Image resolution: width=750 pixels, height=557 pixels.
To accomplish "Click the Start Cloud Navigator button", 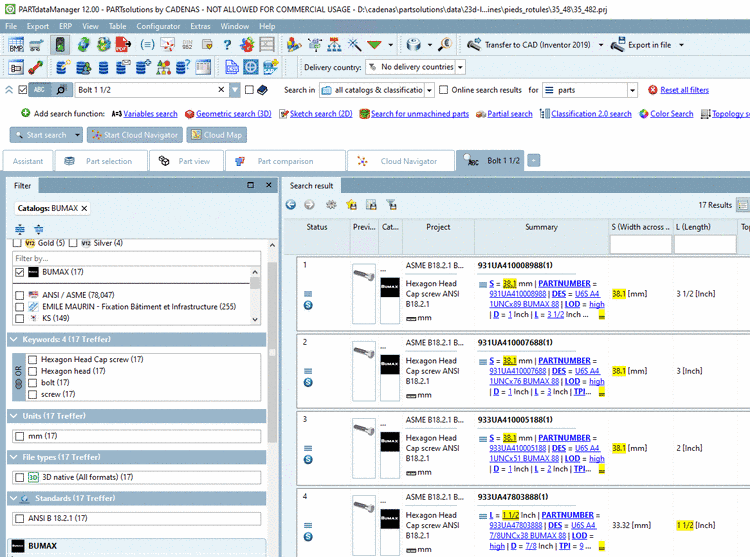I will [135, 135].
